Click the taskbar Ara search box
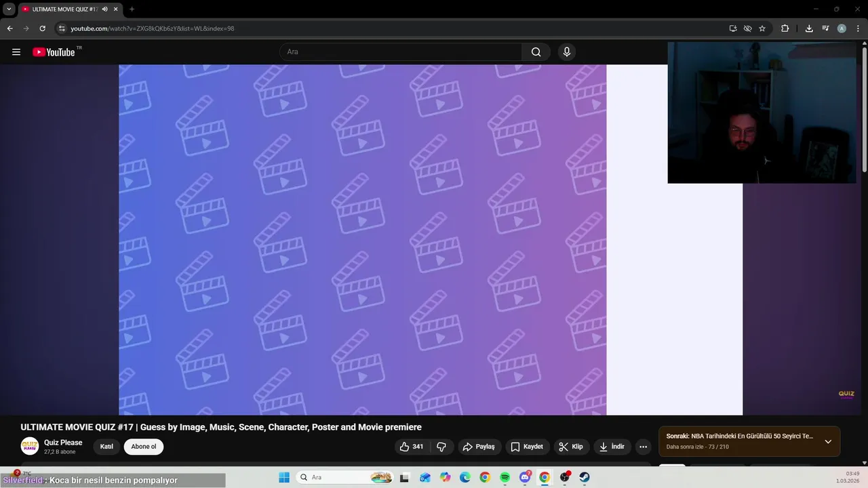 345,477
